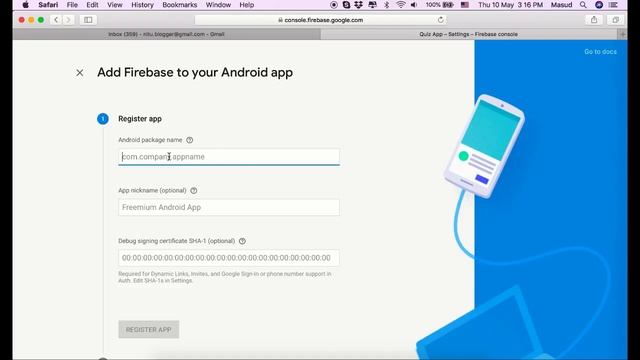Click the displays menu bar icon
The image size is (640, 360).
[372, 5]
